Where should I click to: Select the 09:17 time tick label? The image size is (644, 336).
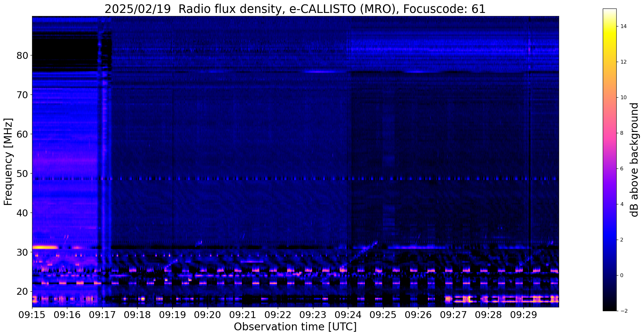pos(102,315)
